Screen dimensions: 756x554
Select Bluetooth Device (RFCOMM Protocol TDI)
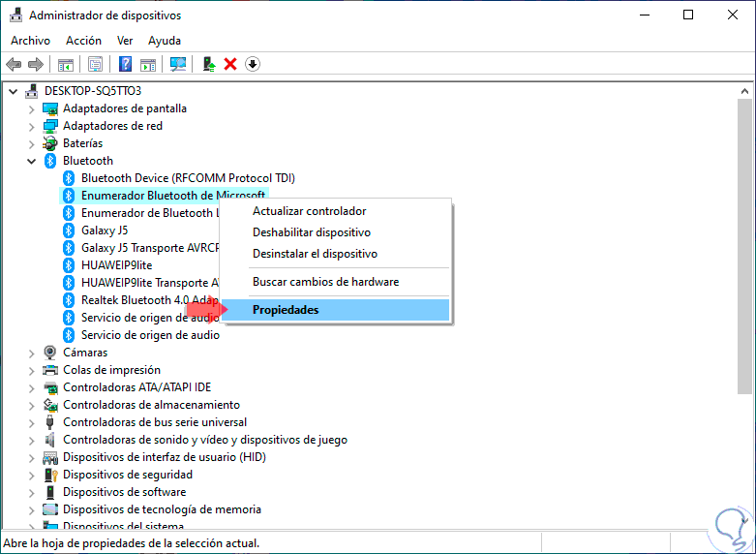pos(188,178)
